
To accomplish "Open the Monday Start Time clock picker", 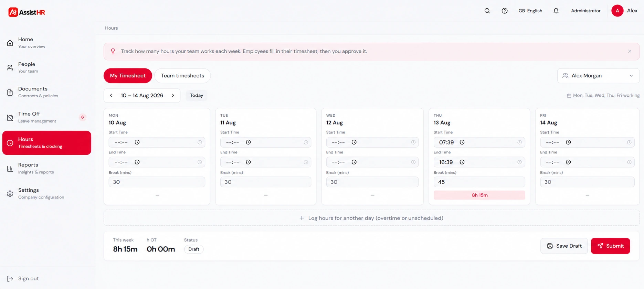I will click(x=137, y=142).
